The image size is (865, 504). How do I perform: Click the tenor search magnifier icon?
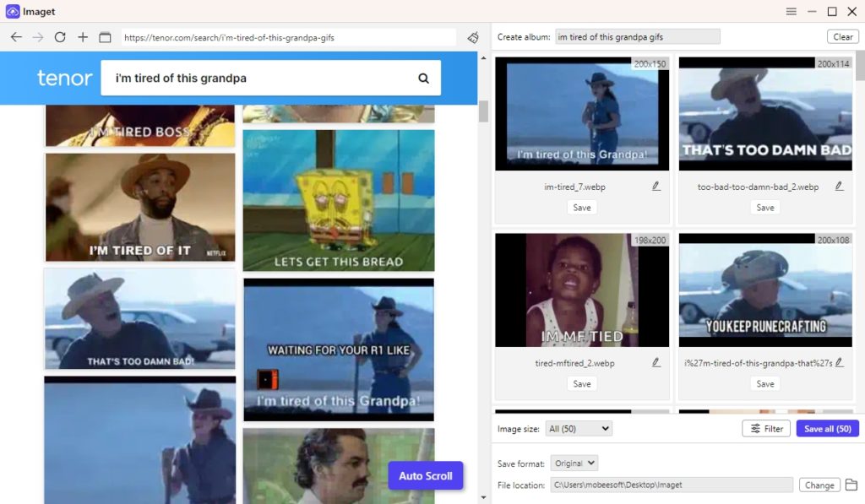(x=423, y=79)
